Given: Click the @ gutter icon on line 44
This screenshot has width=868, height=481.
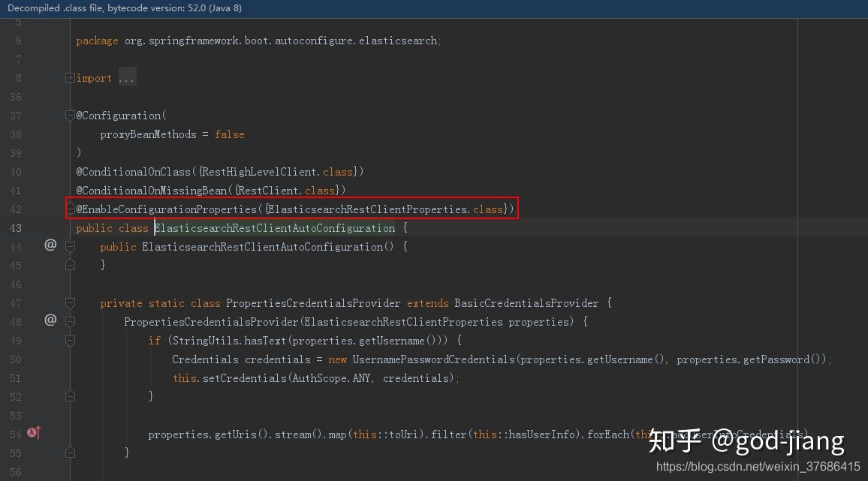Looking at the screenshot, I should click(x=50, y=245).
